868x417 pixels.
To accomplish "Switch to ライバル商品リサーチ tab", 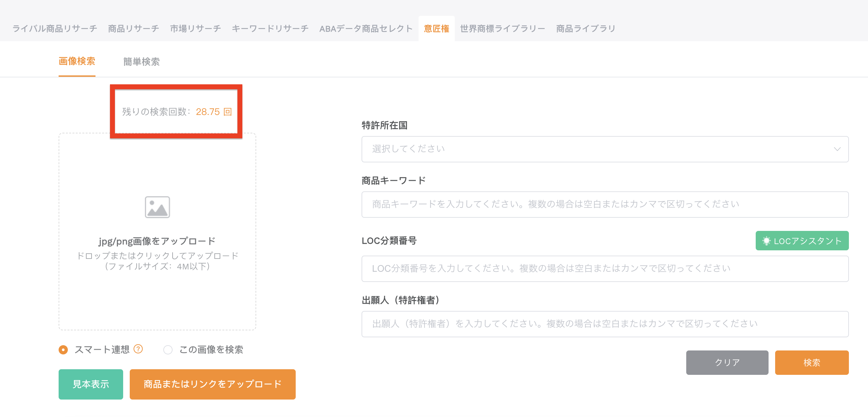I will point(55,29).
